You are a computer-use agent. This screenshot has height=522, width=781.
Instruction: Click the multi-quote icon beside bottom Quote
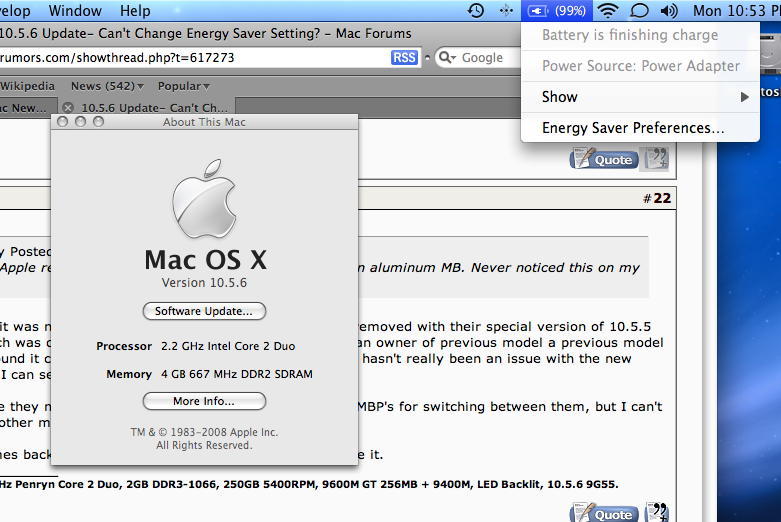[x=656, y=512]
